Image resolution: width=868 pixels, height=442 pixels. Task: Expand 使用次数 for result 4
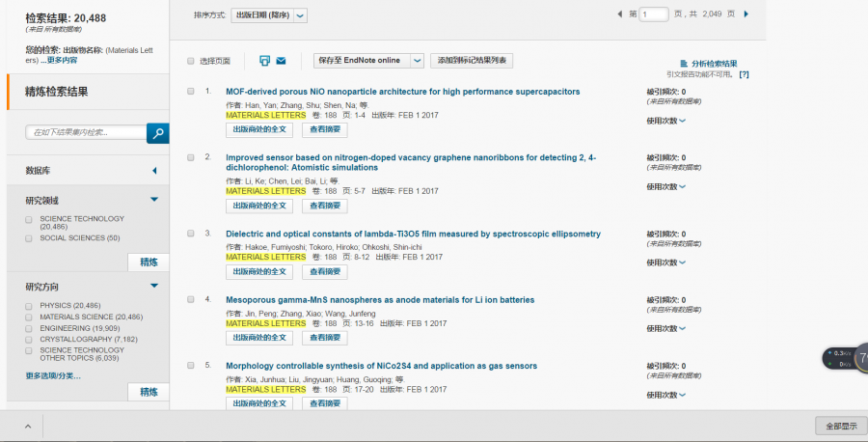tap(665, 328)
